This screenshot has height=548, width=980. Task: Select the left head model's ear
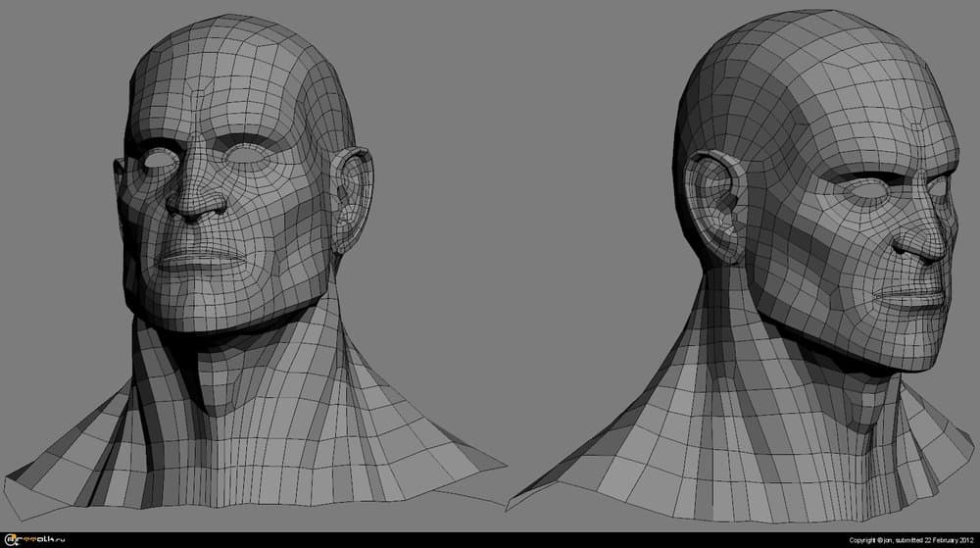tap(351, 196)
